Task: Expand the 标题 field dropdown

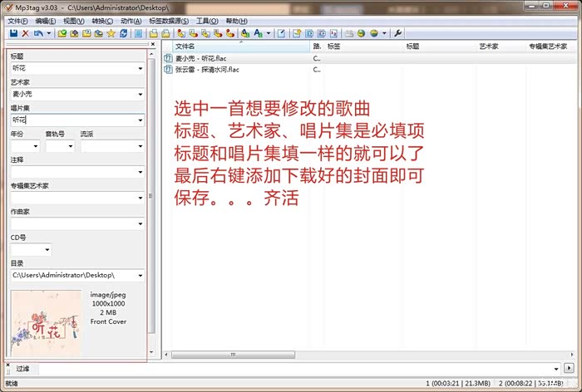Action: [139, 69]
